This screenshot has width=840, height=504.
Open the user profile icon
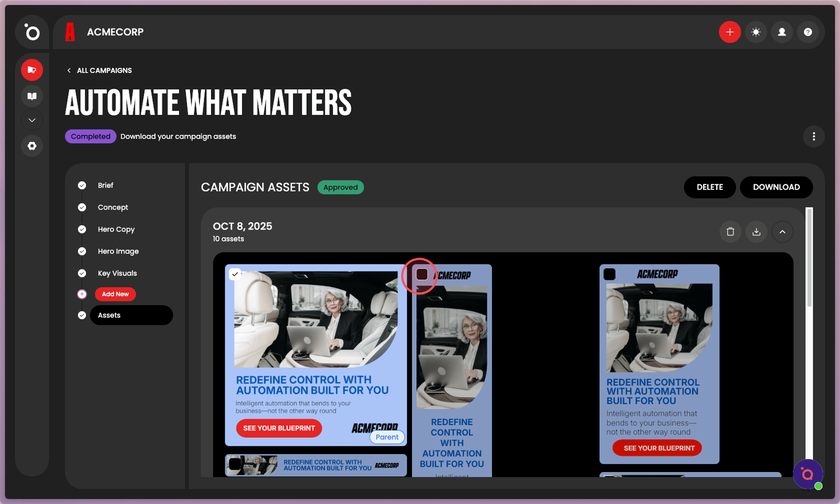coord(782,32)
